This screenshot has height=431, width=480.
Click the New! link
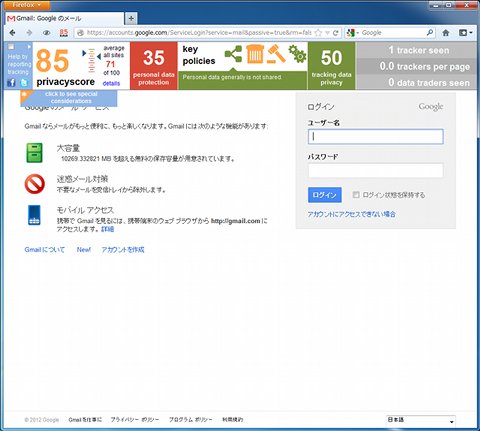[83, 250]
